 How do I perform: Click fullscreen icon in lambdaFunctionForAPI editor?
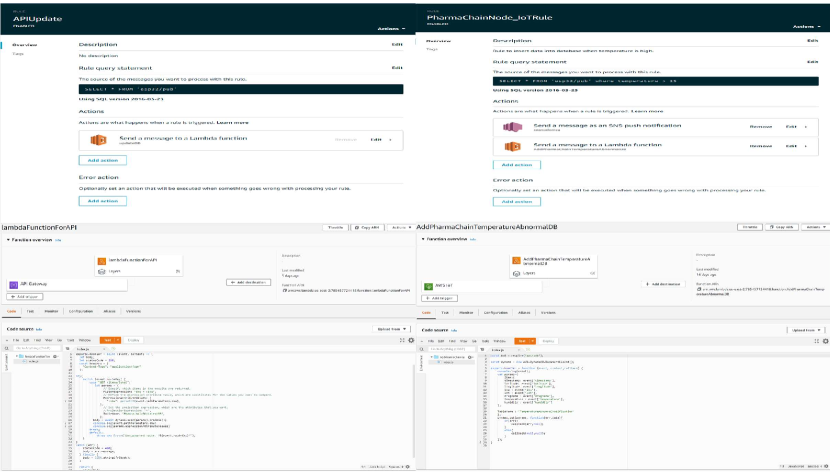[402, 340]
